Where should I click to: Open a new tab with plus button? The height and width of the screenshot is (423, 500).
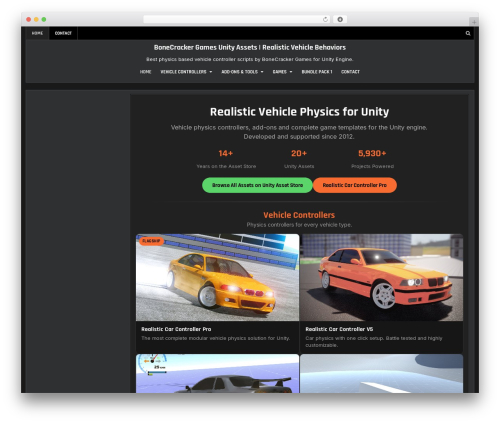(x=474, y=22)
